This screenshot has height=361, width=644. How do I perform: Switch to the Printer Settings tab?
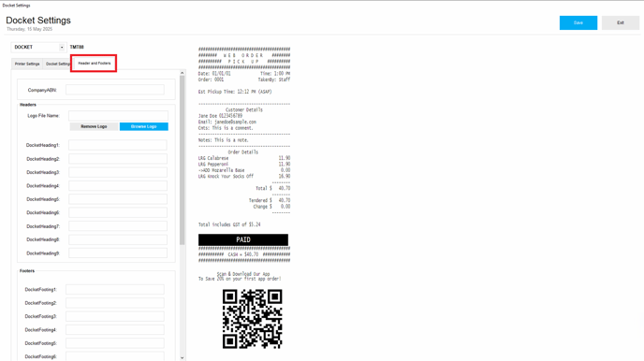(27, 64)
